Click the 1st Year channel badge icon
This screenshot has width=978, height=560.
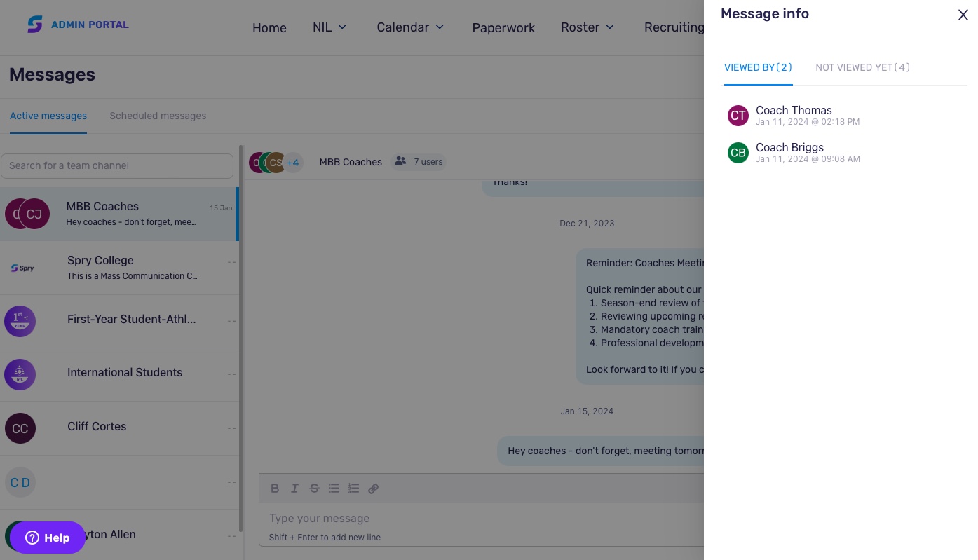(x=20, y=321)
